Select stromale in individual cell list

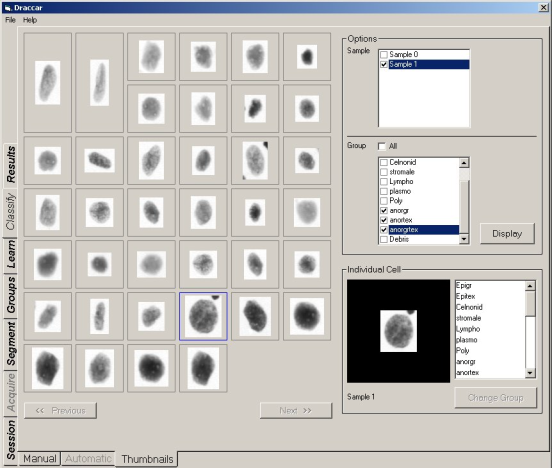pyautogui.click(x=469, y=318)
